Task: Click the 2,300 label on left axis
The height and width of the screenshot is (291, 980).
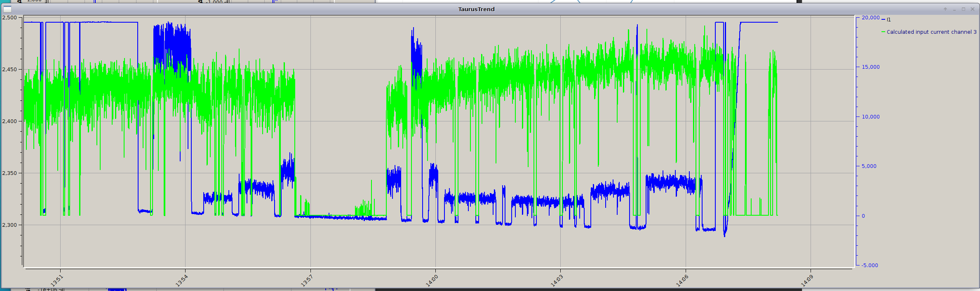Action: [9, 225]
